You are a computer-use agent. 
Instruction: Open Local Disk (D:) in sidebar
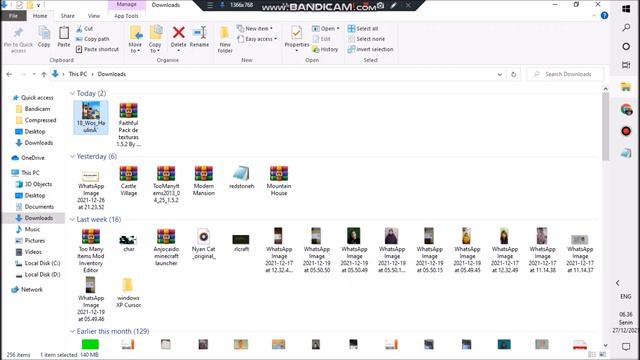(38, 275)
